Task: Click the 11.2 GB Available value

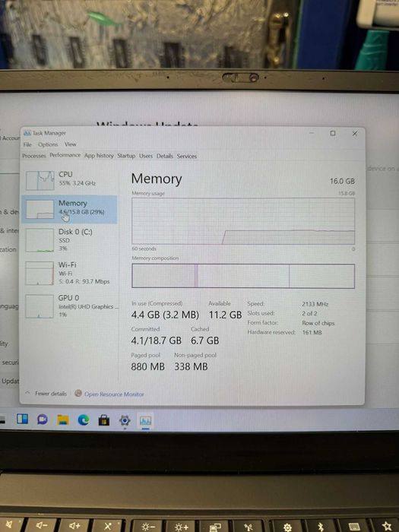Action: (x=225, y=315)
